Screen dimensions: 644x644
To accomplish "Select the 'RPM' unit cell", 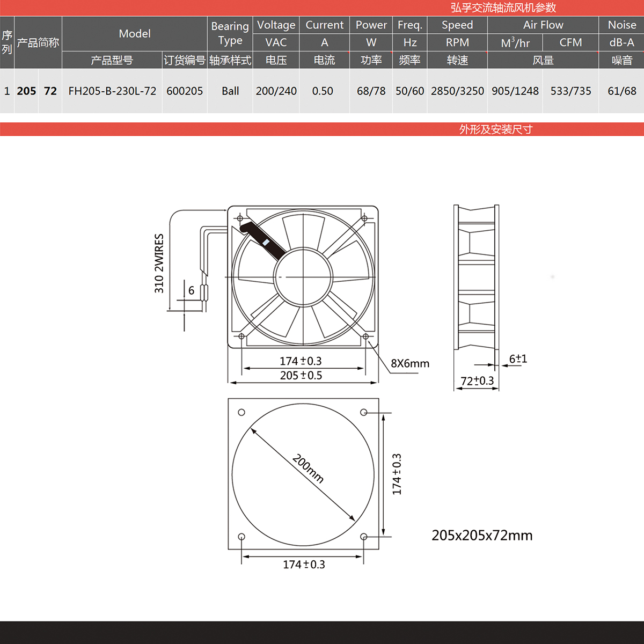I will pos(457,42).
